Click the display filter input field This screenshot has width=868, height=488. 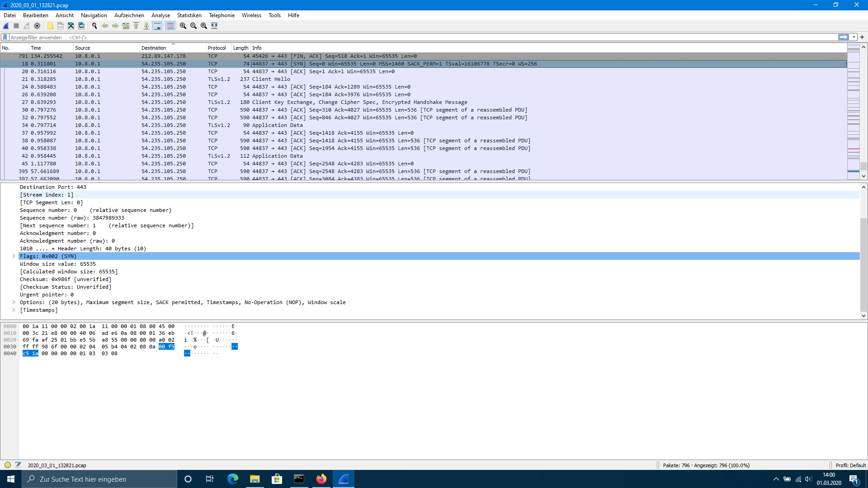tap(407, 37)
